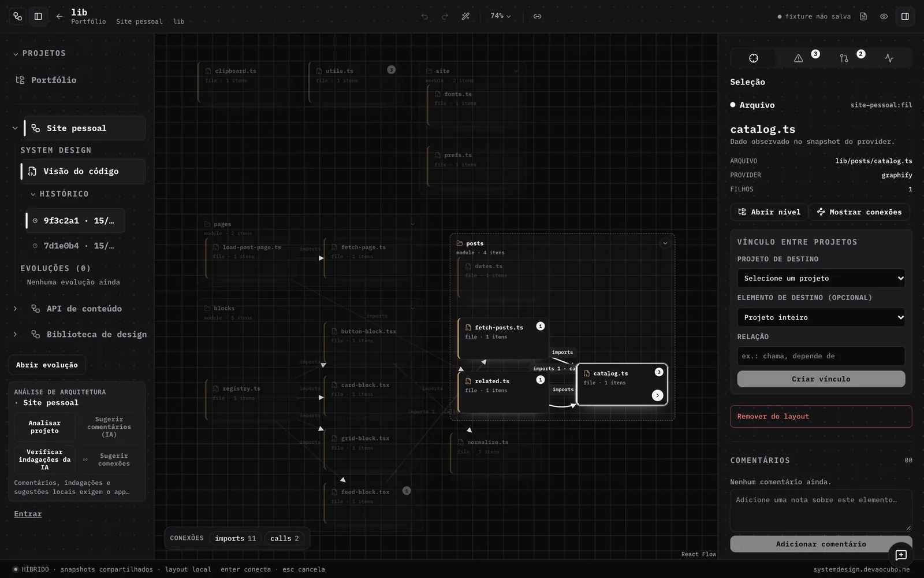This screenshot has height=578, width=924.
Task: Click arrow button on catalog.ts node
Action: pos(657,395)
